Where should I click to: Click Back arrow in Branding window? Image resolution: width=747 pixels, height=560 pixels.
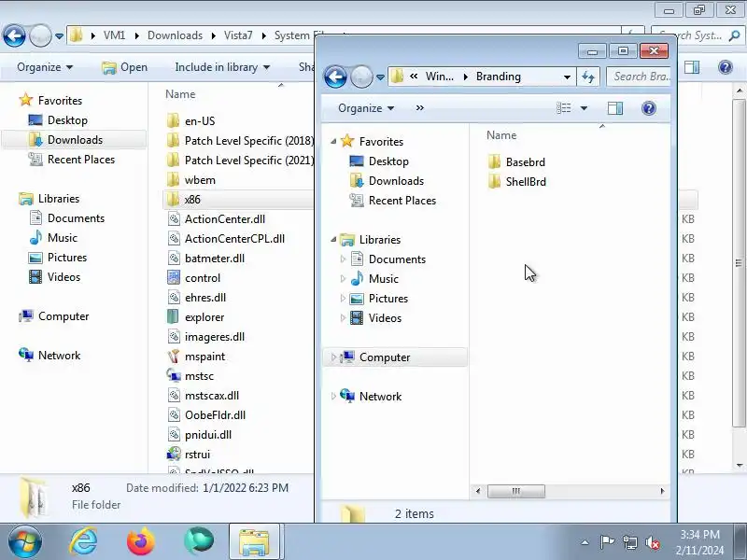click(335, 77)
